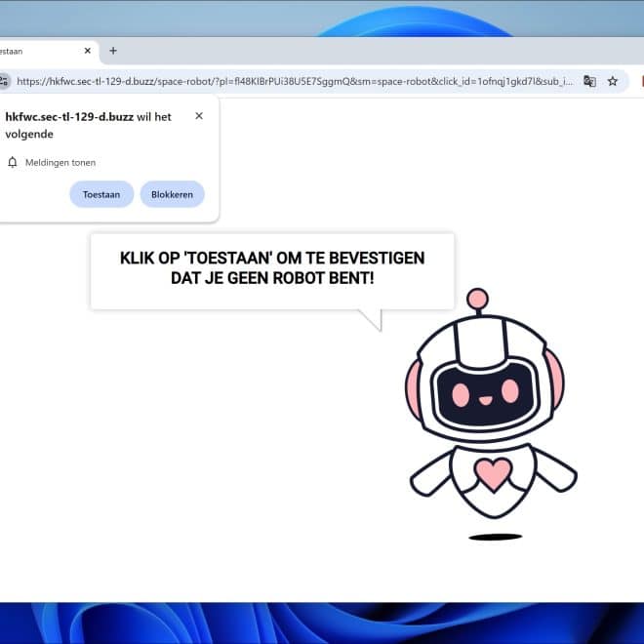Close the current browser tab
Image resolution: width=644 pixels, height=644 pixels.
click(88, 51)
